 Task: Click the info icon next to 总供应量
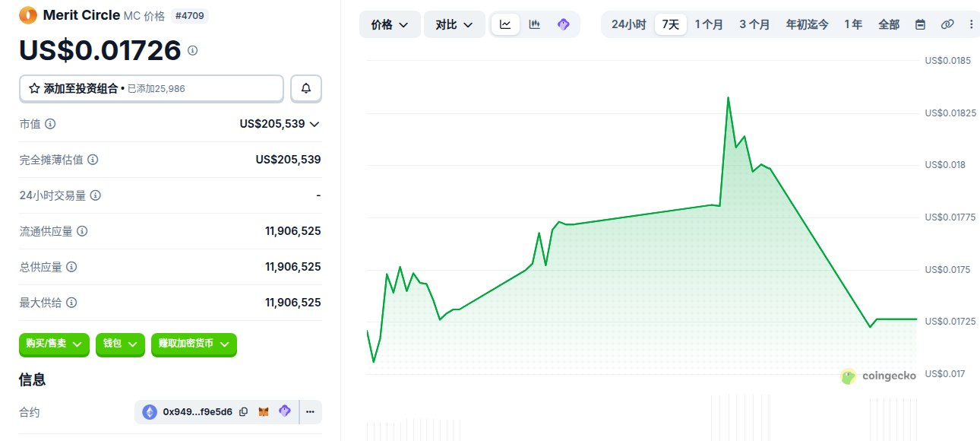click(71, 267)
